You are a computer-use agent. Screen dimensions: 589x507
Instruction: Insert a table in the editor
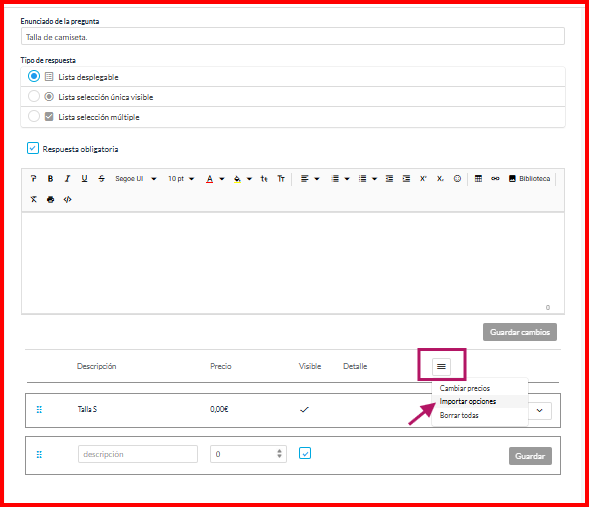(478, 179)
